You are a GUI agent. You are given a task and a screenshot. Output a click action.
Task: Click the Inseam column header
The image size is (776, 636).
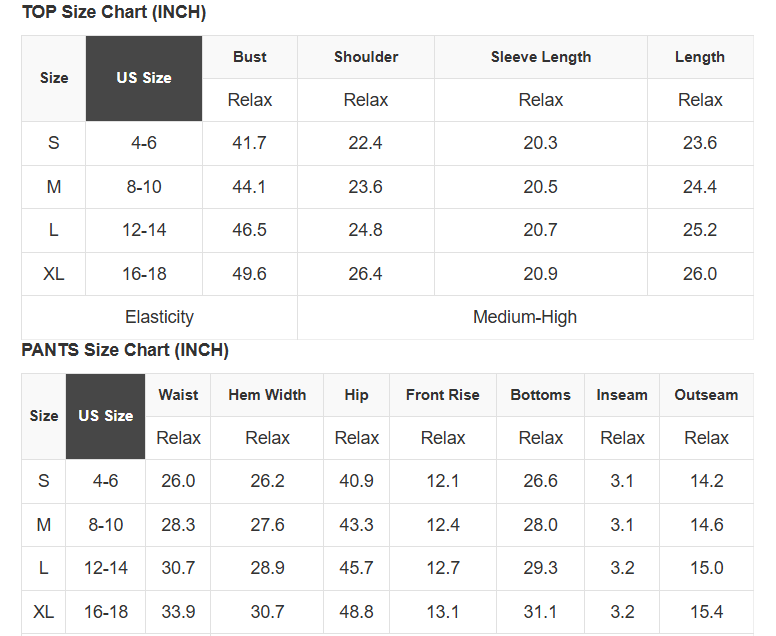(x=622, y=395)
